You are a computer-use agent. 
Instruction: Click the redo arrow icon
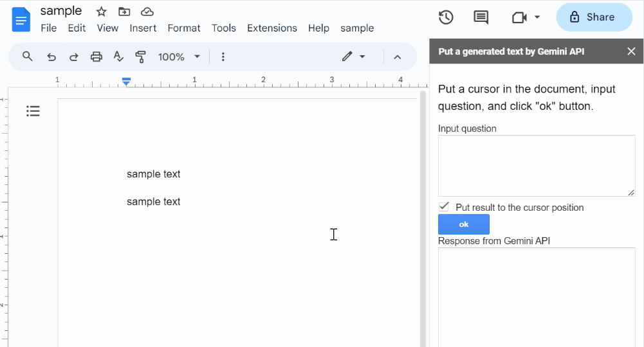point(74,57)
